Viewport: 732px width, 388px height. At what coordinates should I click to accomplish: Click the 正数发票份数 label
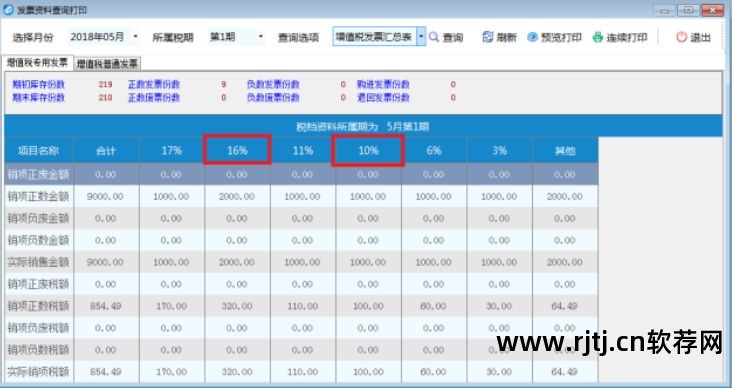click(154, 85)
